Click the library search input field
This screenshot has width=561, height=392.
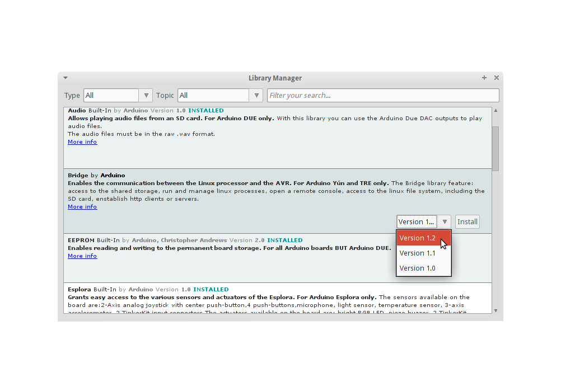pos(382,95)
